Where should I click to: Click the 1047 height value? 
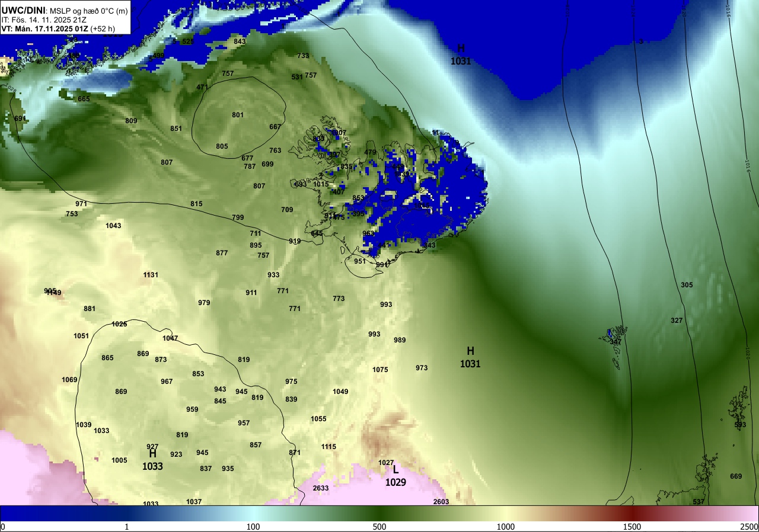coord(170,338)
